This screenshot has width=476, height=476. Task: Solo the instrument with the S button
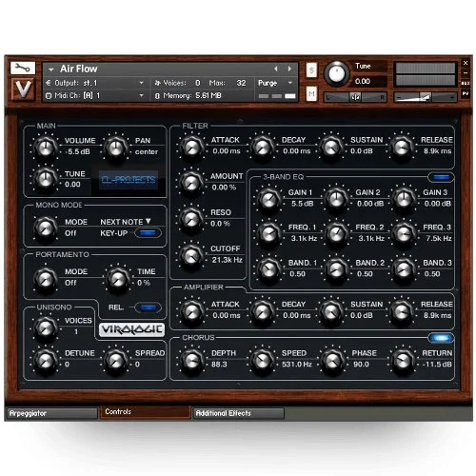tap(311, 70)
